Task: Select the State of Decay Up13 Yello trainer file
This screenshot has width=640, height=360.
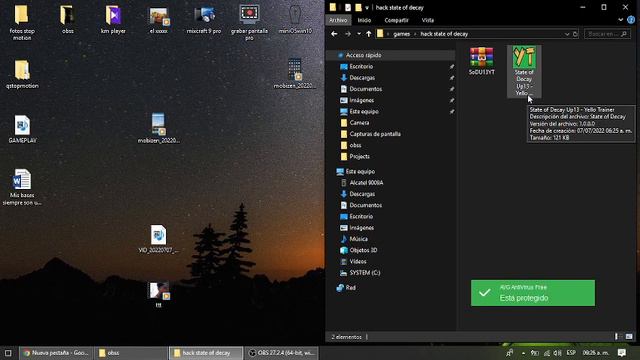Action: tap(524, 71)
